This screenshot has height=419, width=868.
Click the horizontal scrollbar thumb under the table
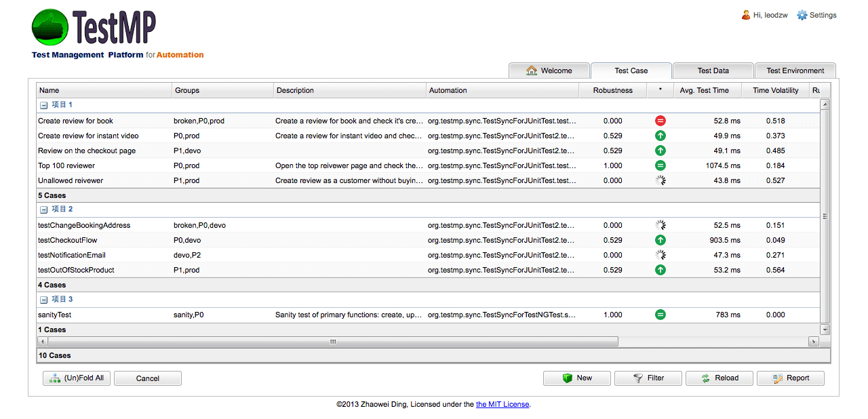click(x=332, y=342)
